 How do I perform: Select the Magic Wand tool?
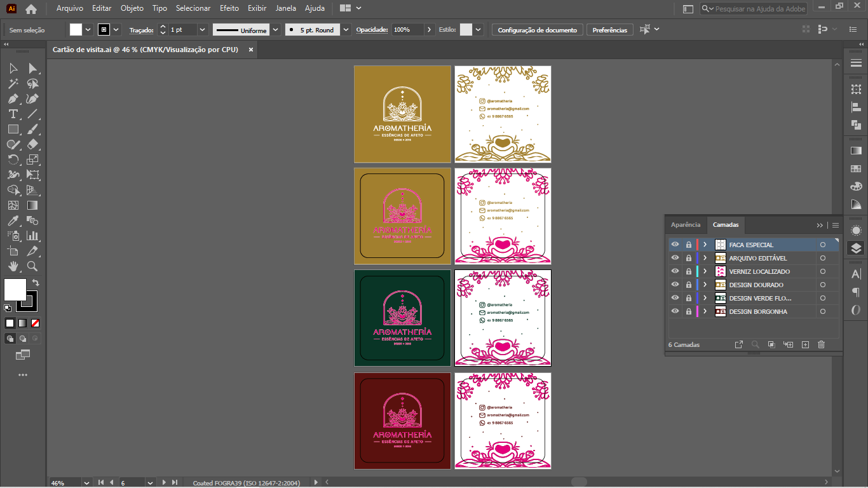point(13,83)
